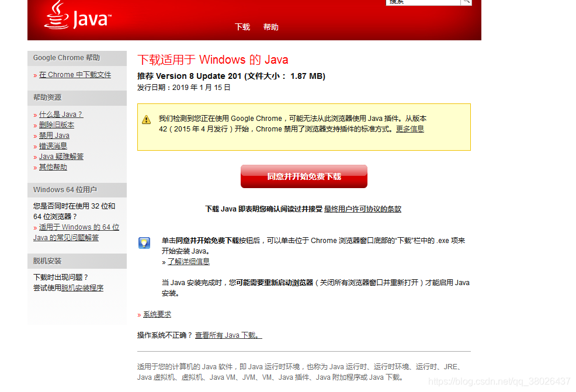
Task: Click the red arrow bullet before 系统要求
Action: (139, 315)
